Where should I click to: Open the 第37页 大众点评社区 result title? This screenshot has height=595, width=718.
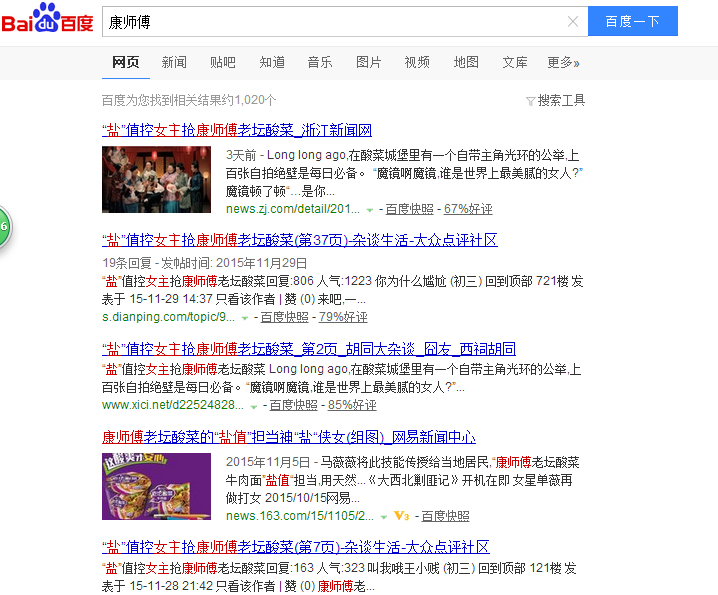299,240
